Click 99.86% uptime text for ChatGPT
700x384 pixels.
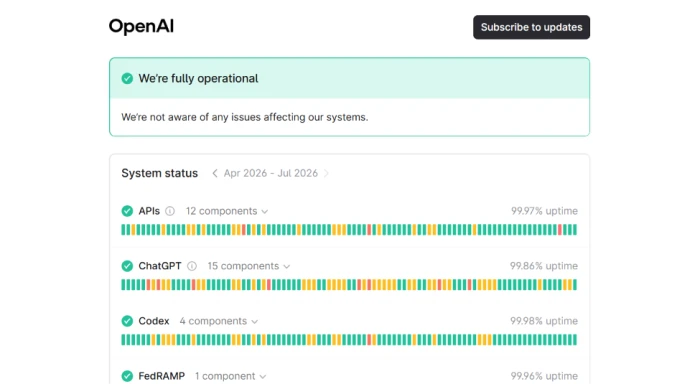click(x=544, y=266)
